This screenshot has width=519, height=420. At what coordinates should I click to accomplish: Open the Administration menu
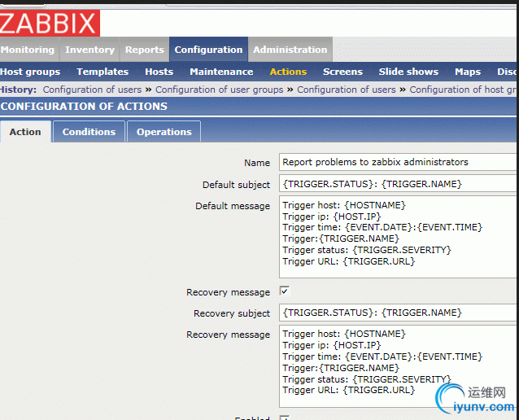(290, 50)
